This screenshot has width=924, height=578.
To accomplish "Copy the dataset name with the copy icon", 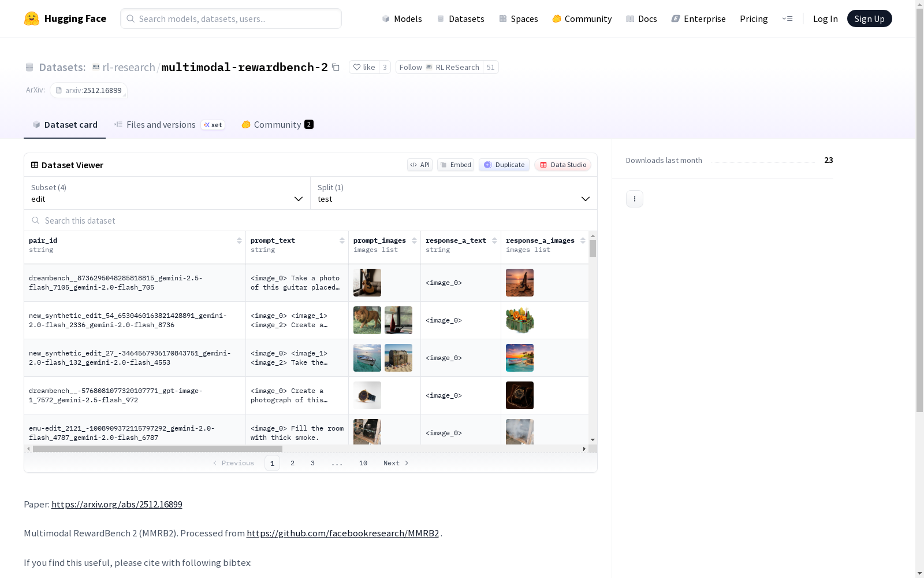I will coord(336,67).
